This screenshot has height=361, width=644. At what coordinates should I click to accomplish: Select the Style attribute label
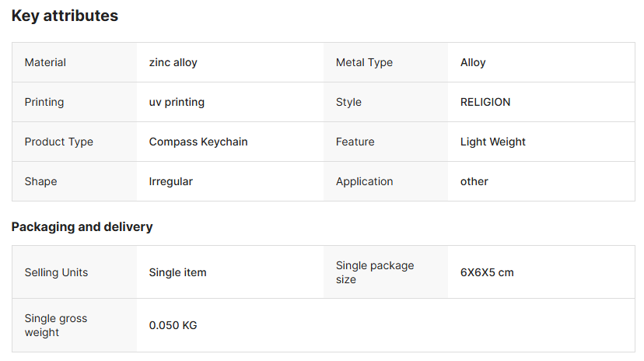348,102
